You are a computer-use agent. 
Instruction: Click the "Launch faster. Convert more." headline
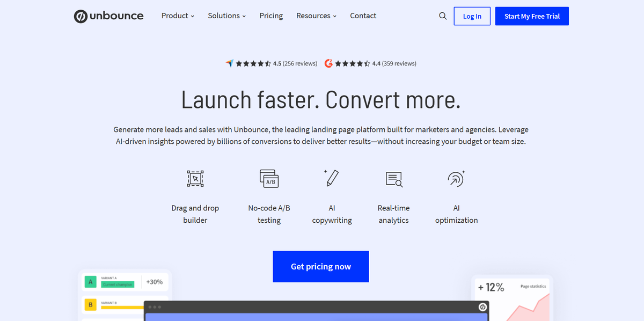click(x=321, y=100)
